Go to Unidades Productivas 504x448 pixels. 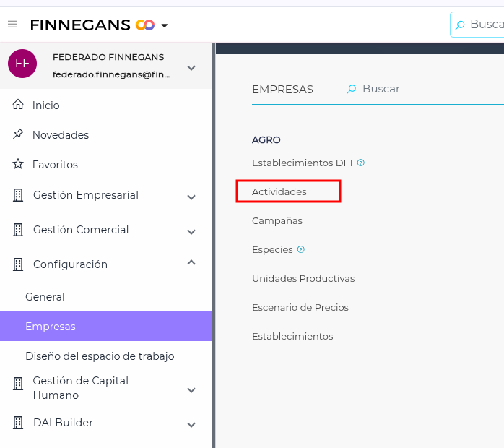303,278
